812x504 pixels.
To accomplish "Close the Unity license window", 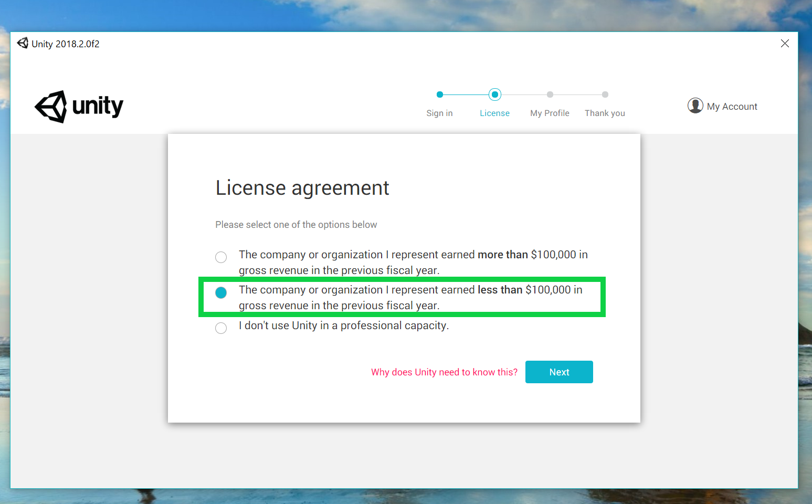I will [785, 44].
